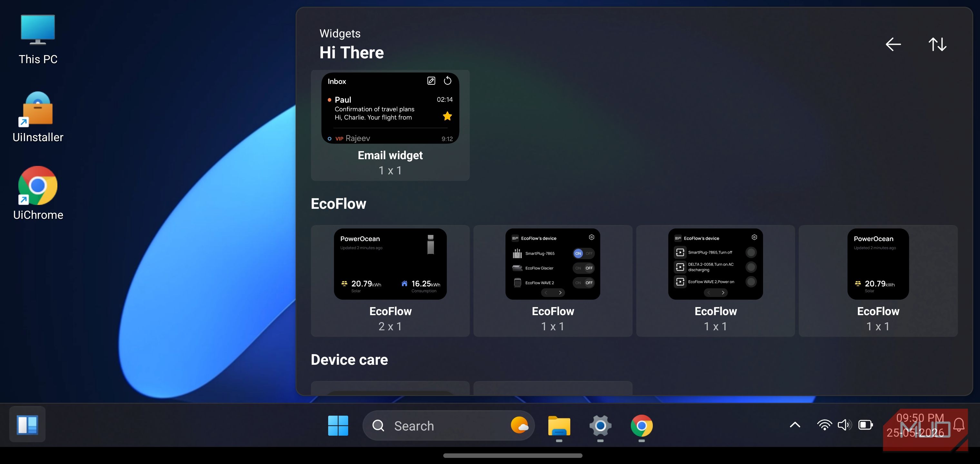This screenshot has width=980, height=464.
Task: Click settings hexagon on EcoFlow scenes widget
Action: pyautogui.click(x=754, y=237)
